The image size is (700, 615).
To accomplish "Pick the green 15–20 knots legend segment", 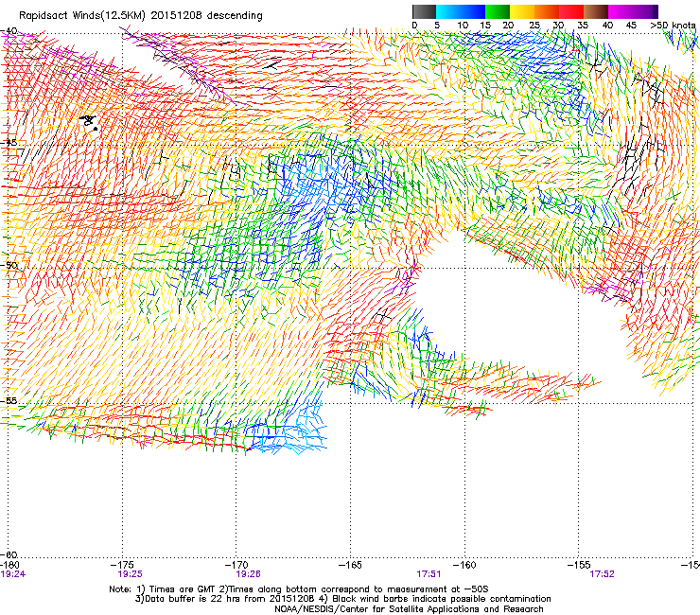I will (x=498, y=11).
